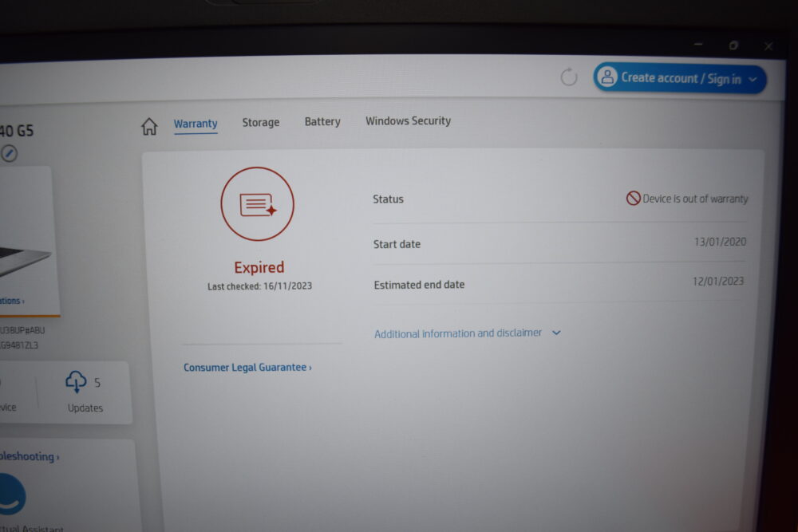
Task: Select the Warranty tab
Action: [196, 124]
